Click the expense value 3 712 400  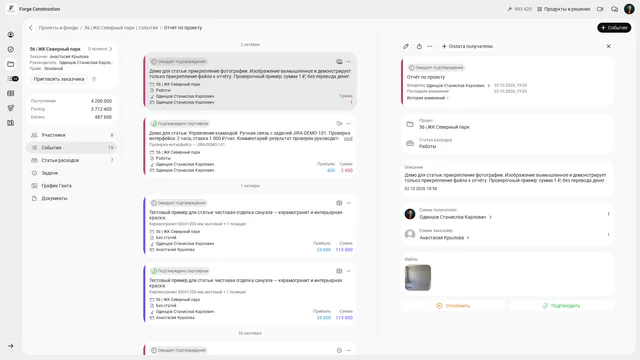click(x=101, y=109)
